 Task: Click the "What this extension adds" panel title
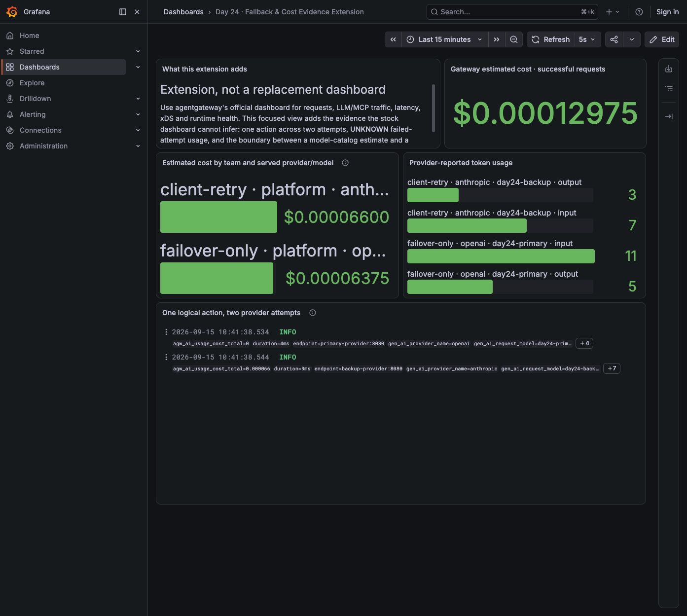click(x=205, y=69)
